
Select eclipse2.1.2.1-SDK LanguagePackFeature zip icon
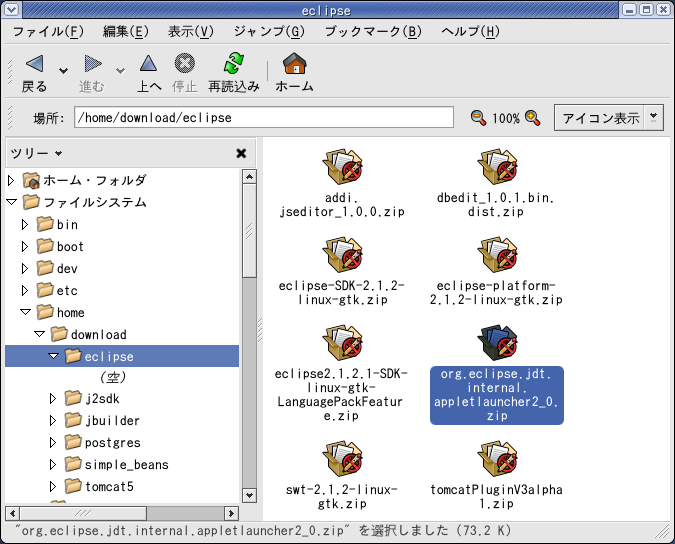pos(343,343)
